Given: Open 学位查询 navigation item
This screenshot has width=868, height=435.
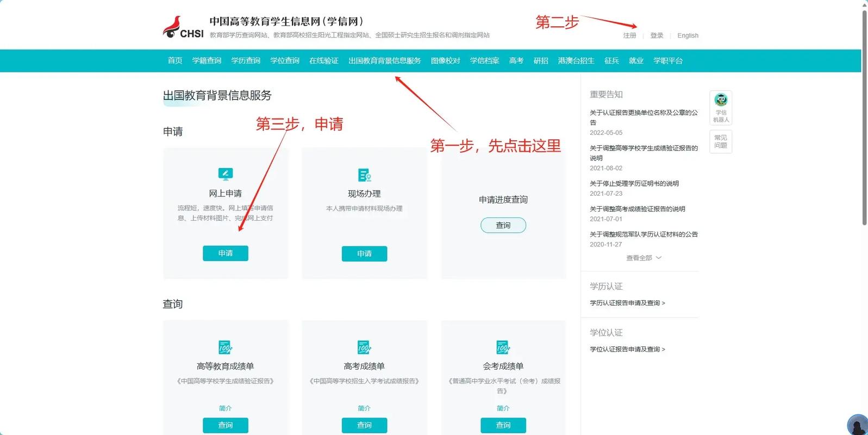Looking at the screenshot, I should [x=285, y=60].
